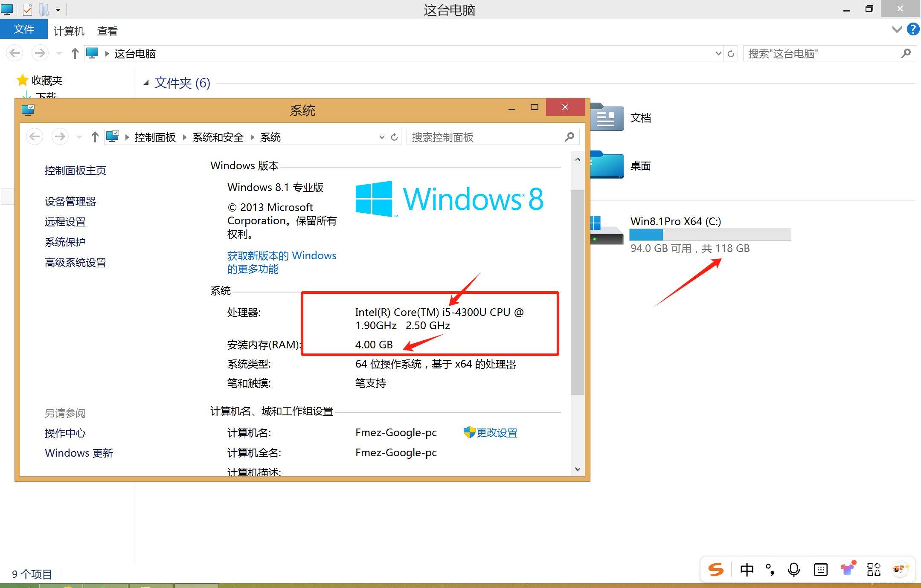Open quick access toolbar customize dropdown
Image resolution: width=921 pixels, height=588 pixels.
[58, 9]
